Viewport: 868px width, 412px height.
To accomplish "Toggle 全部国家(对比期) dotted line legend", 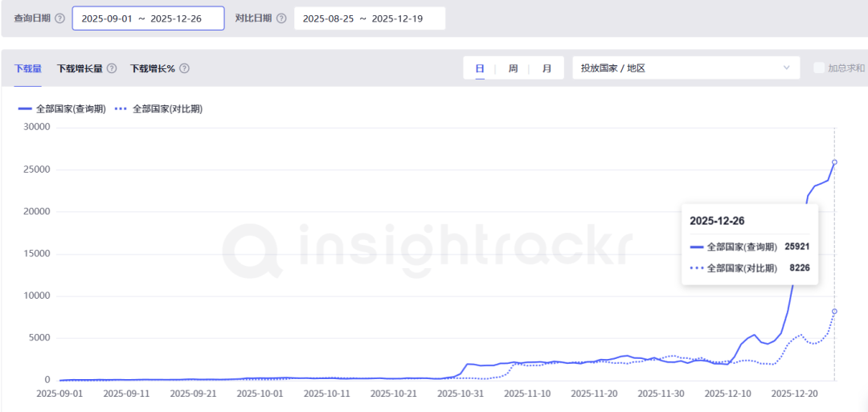I will [158, 108].
